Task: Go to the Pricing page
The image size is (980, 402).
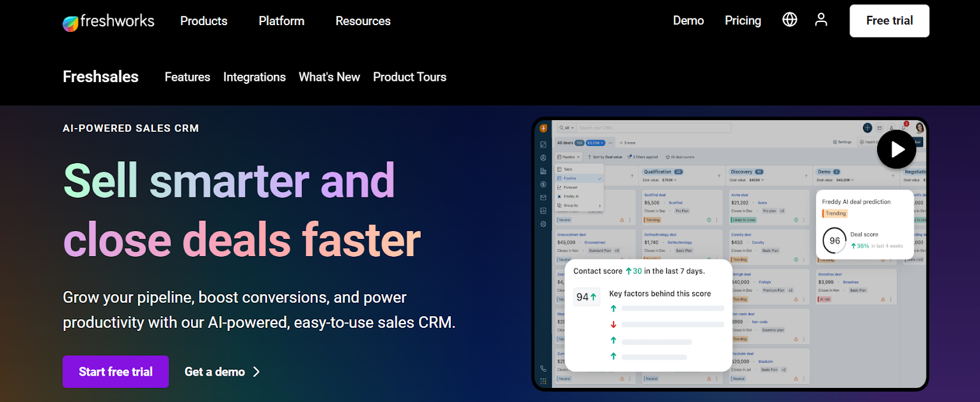Action: [x=743, y=21]
